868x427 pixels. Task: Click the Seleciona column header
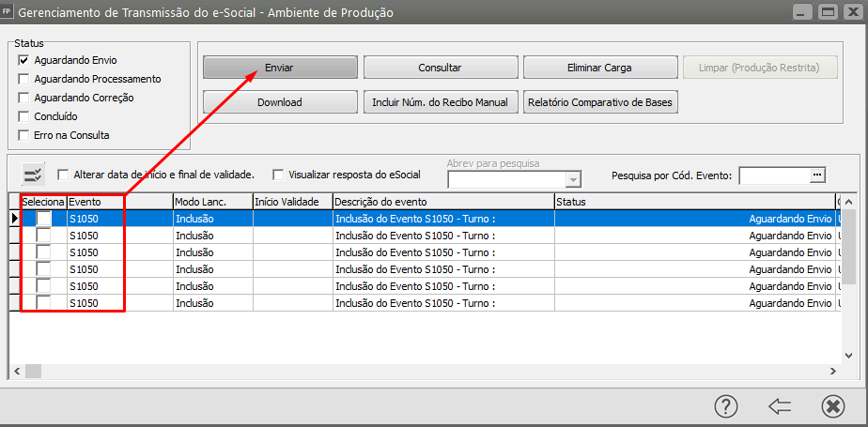[44, 202]
